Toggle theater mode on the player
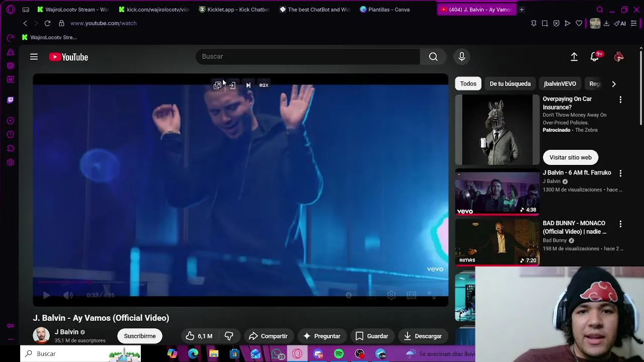The width and height of the screenshot is (644, 362). point(412,296)
